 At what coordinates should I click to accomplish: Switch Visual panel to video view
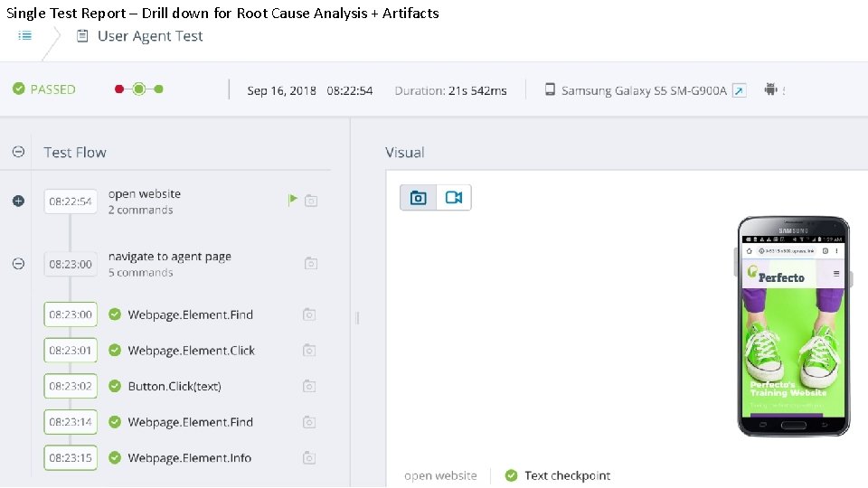(x=454, y=198)
